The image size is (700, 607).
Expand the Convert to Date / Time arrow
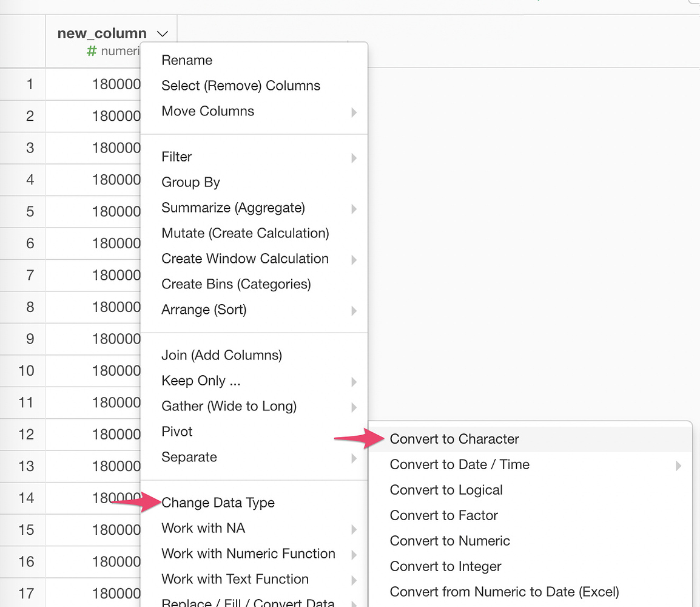[x=678, y=466]
